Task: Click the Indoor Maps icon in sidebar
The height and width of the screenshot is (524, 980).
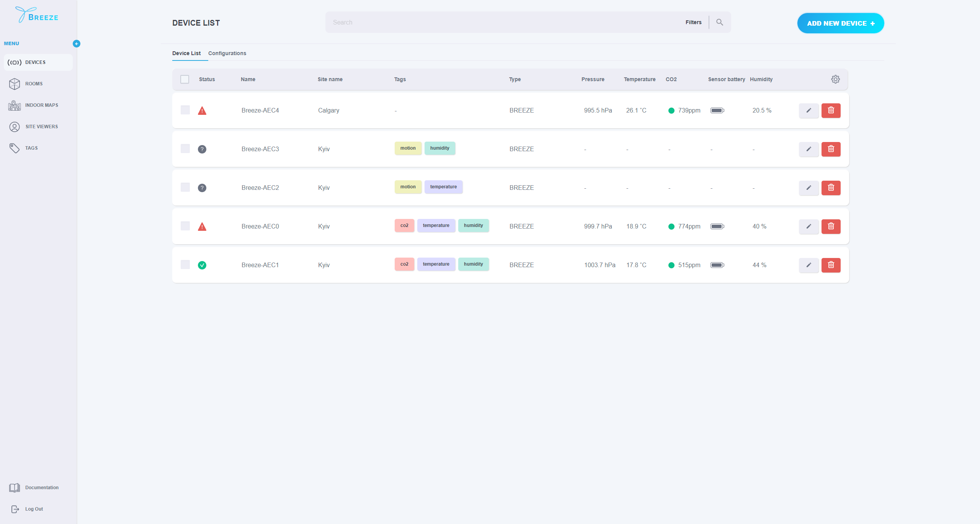Action: (x=14, y=104)
